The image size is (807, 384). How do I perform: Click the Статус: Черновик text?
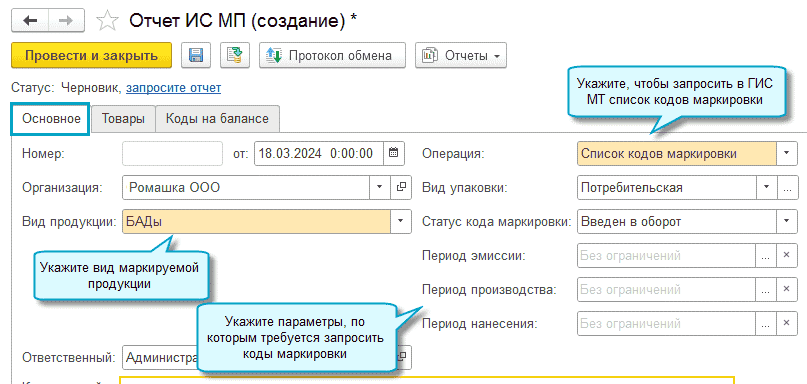(x=66, y=88)
